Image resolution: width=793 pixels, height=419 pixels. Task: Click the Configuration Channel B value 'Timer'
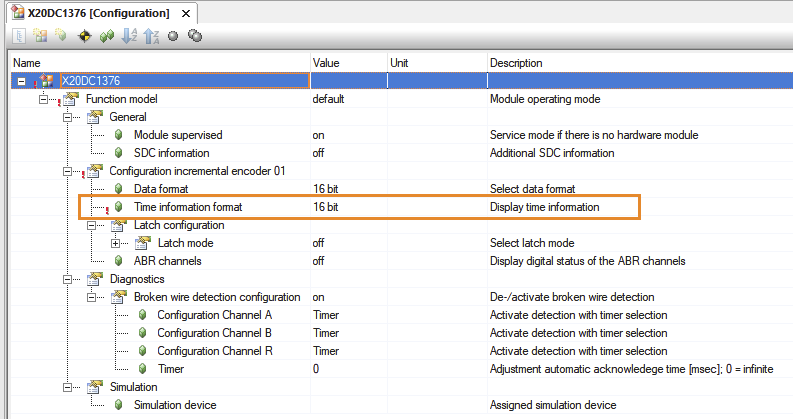click(x=326, y=333)
